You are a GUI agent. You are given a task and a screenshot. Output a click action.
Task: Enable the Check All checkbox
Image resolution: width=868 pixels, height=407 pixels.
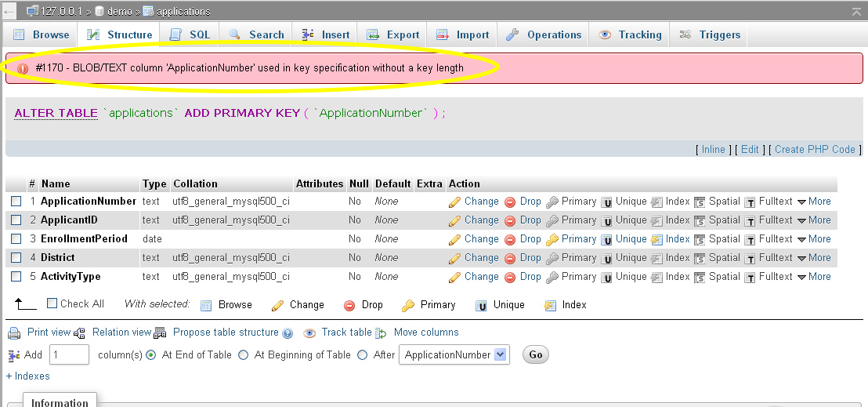coord(52,303)
